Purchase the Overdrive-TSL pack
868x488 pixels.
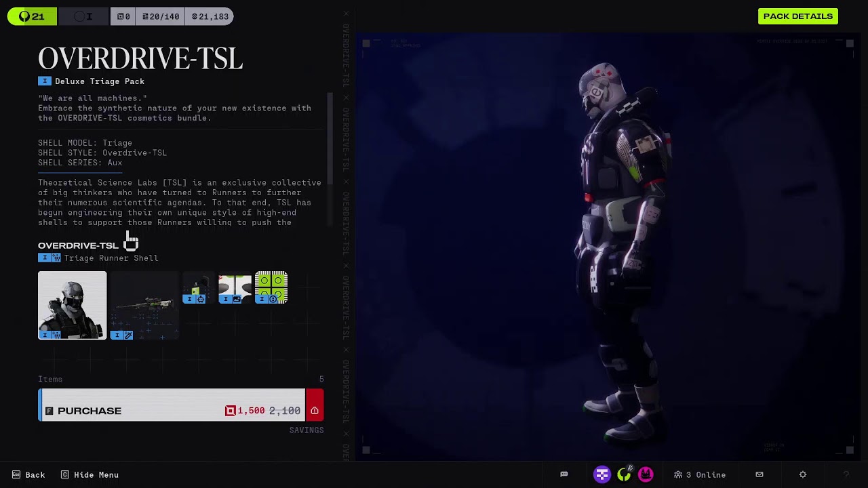(x=172, y=405)
